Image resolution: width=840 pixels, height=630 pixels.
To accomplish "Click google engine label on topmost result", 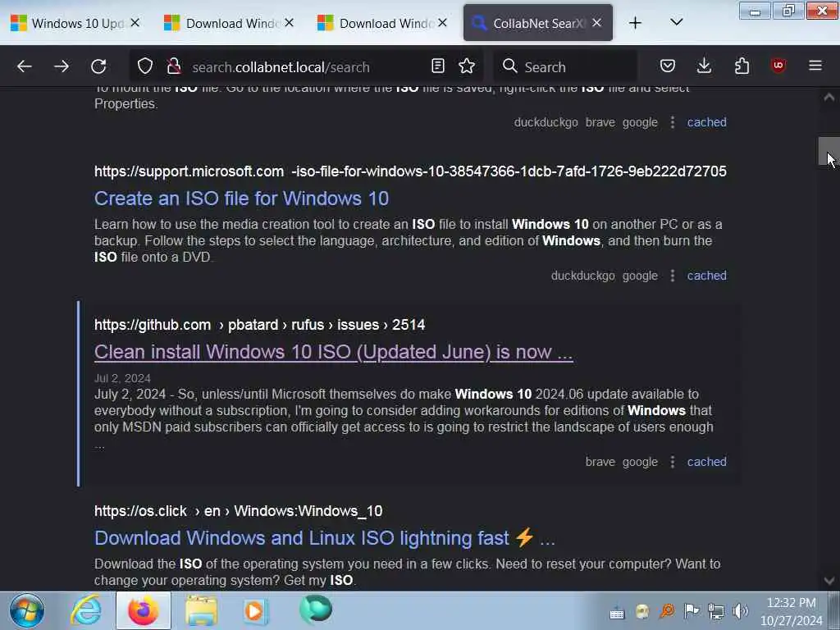I will [640, 122].
